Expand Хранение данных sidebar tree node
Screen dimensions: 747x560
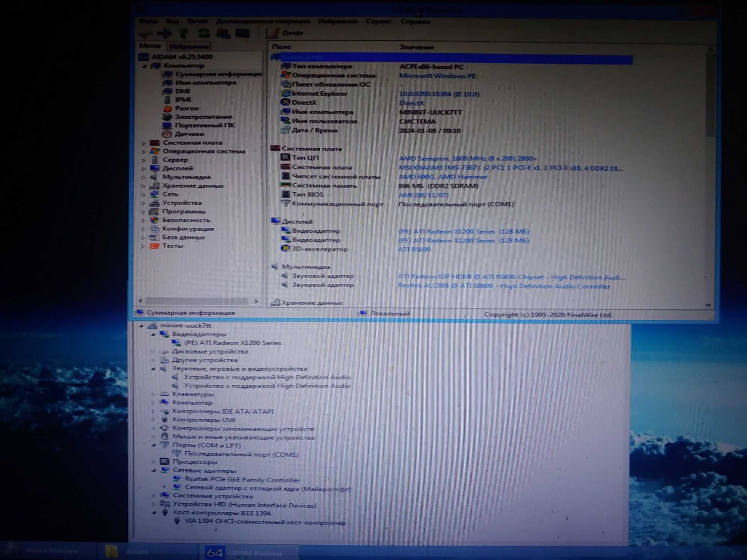pyautogui.click(x=144, y=186)
